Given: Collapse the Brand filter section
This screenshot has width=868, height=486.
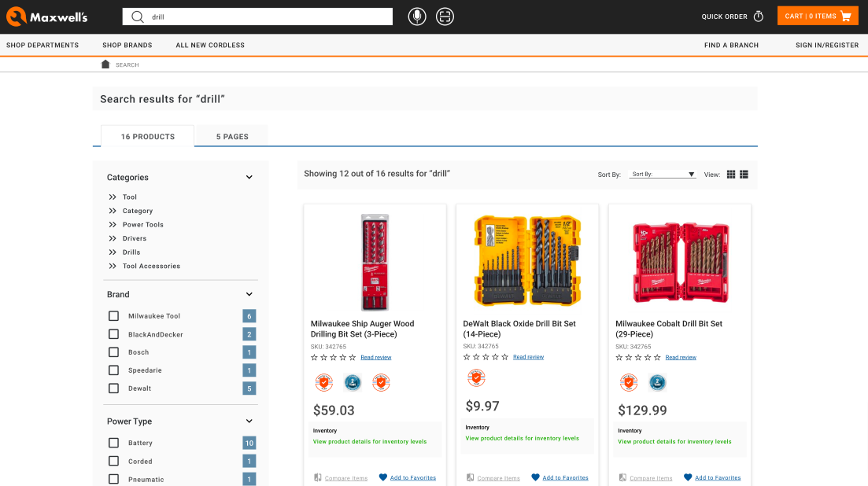Looking at the screenshot, I should coord(249,294).
